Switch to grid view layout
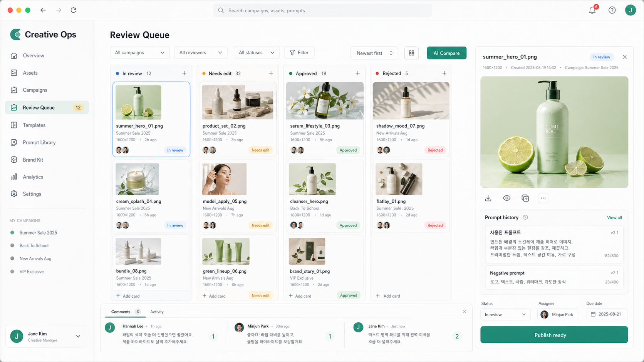 pyautogui.click(x=411, y=53)
